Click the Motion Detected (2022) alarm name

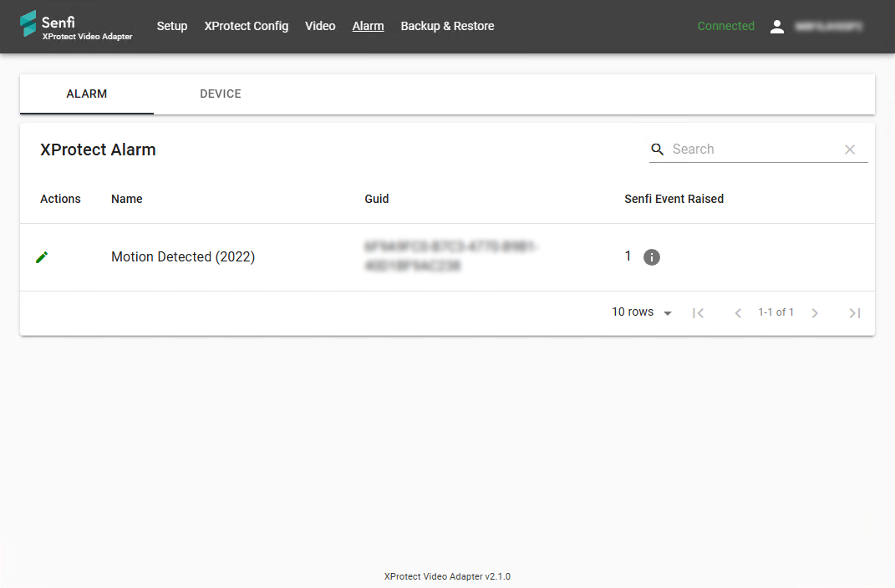183,257
